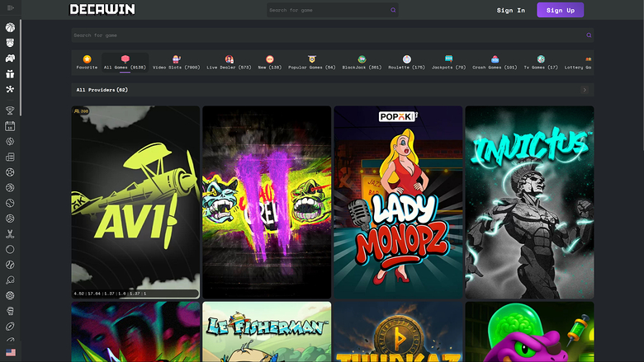Expand the sidebar menu toggle

point(10,8)
